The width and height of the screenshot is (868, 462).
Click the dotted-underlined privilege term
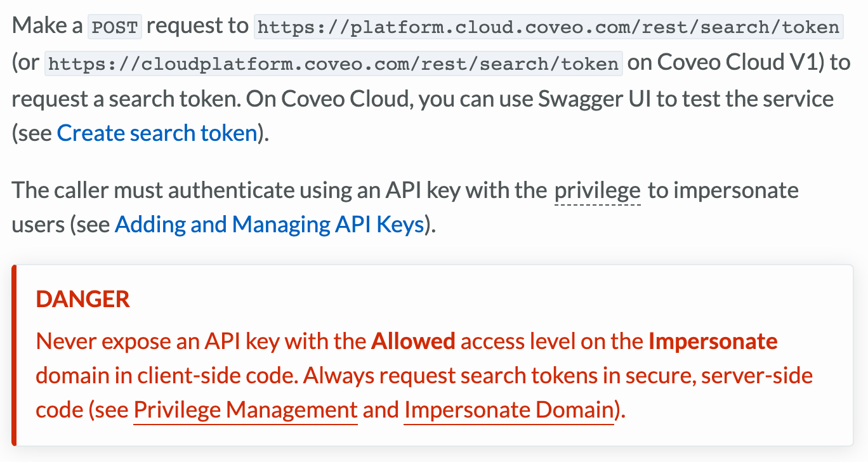point(597,190)
